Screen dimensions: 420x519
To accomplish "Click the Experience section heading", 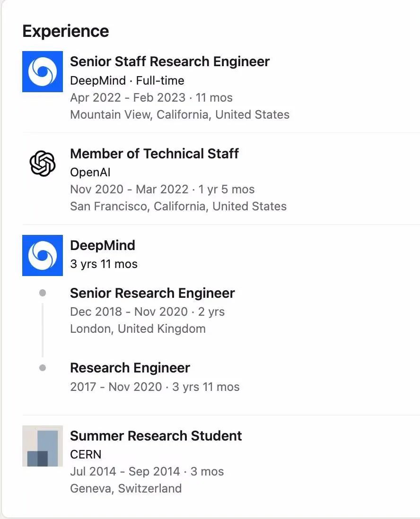I will tap(66, 31).
